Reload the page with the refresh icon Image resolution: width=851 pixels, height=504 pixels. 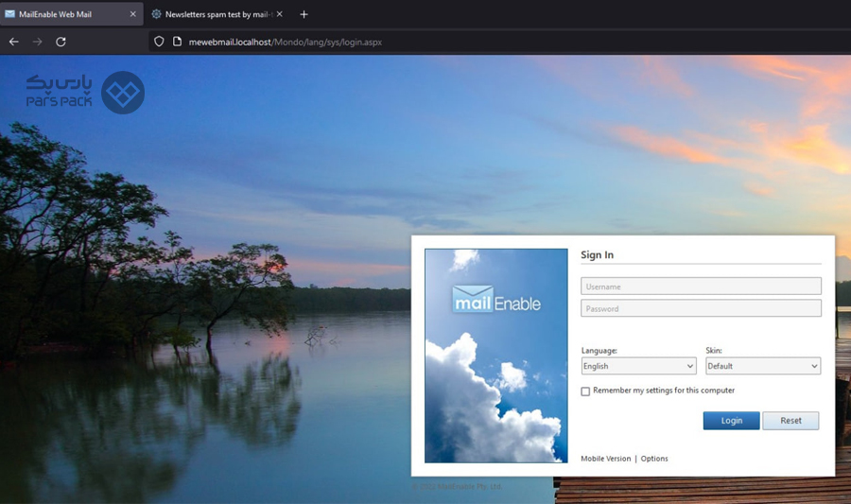(x=61, y=42)
